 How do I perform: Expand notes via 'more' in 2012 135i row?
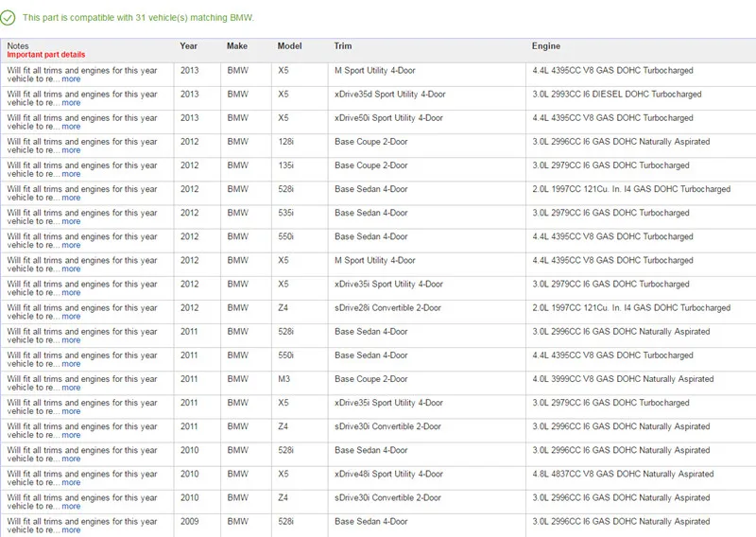[x=71, y=174]
